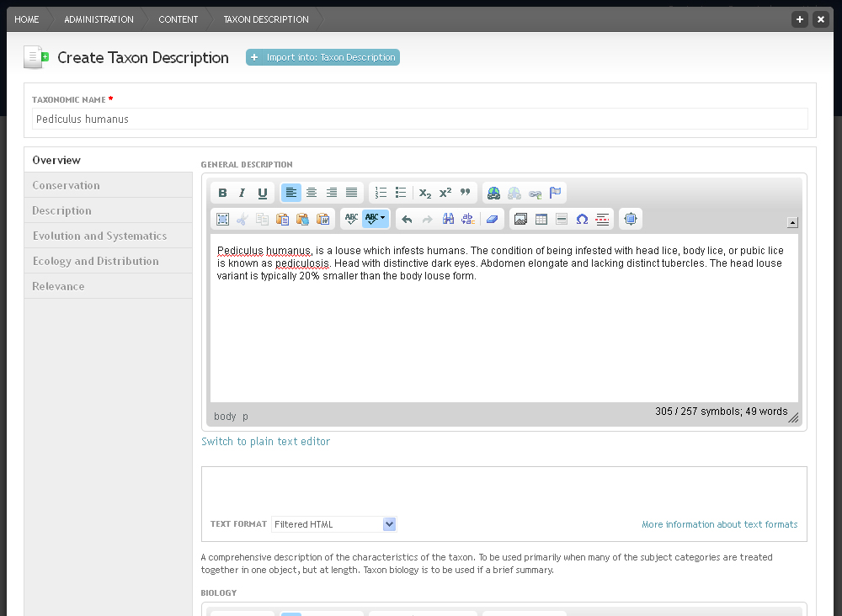This screenshot has height=616, width=842.
Task: Enable justified text alignment
Action: click(352, 193)
